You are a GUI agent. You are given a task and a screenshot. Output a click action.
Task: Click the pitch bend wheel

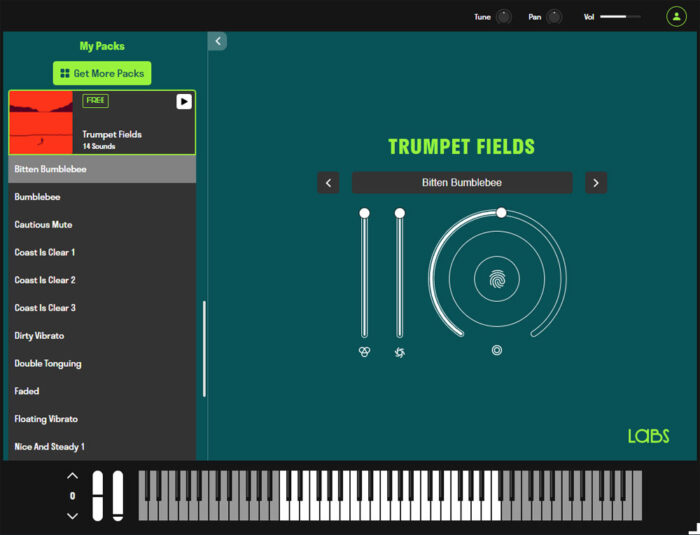pos(97,496)
